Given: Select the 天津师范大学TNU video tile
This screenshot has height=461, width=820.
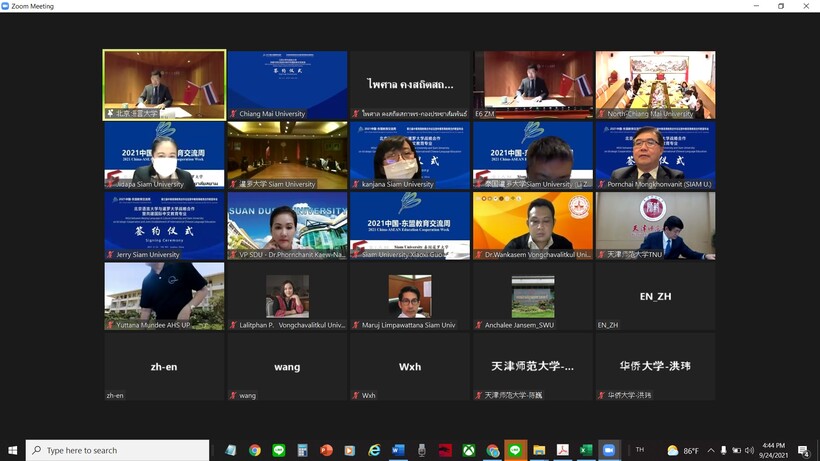Looking at the screenshot, I should point(656,226).
